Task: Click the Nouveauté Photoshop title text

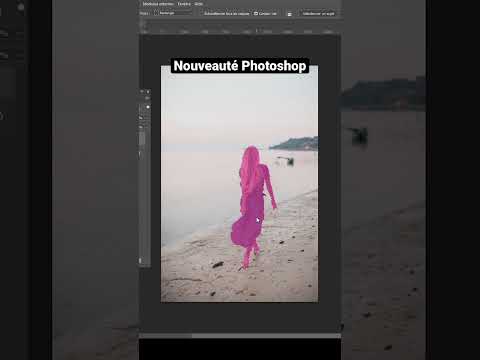Action: (x=240, y=66)
